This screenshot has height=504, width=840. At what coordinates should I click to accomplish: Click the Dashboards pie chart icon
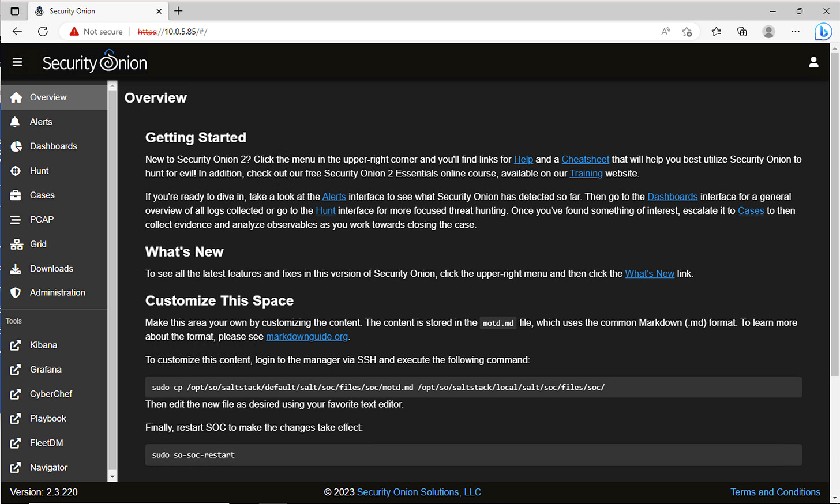[x=16, y=146]
